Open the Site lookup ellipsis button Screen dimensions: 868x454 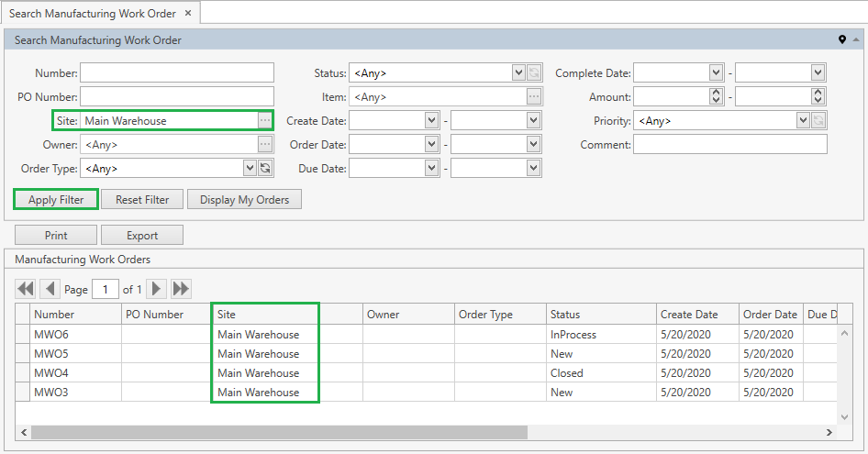265,120
